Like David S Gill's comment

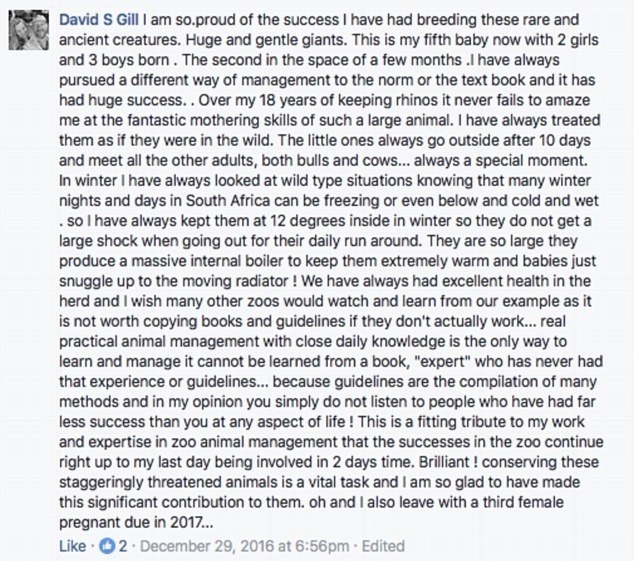pyautogui.click(x=72, y=545)
